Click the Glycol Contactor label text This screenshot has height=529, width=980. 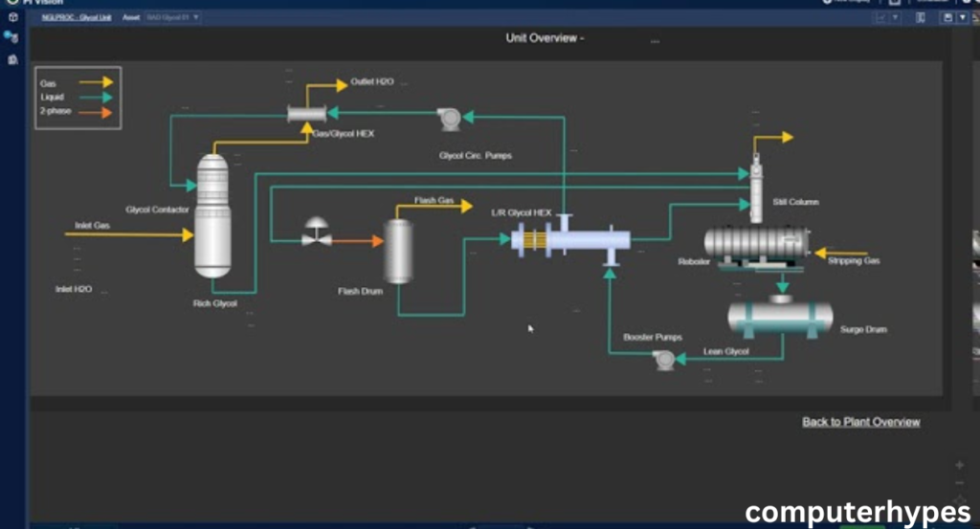pos(157,209)
